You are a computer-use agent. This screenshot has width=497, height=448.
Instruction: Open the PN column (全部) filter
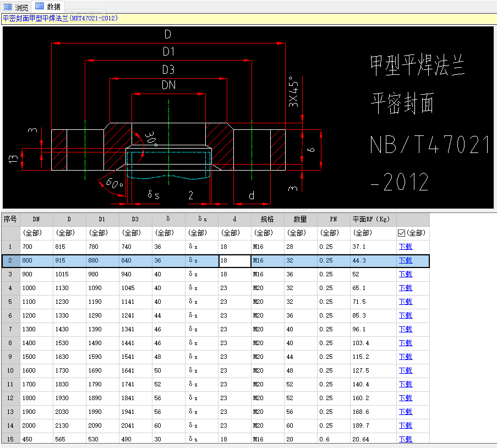click(329, 233)
